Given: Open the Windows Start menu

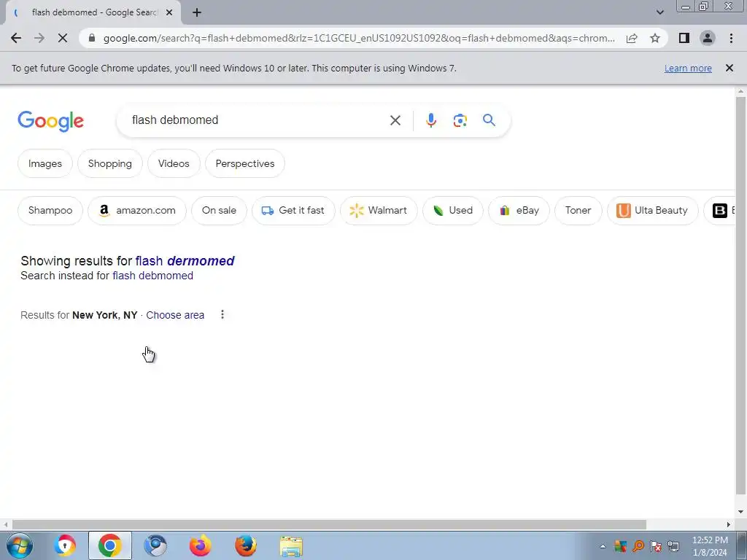Looking at the screenshot, I should (19, 545).
